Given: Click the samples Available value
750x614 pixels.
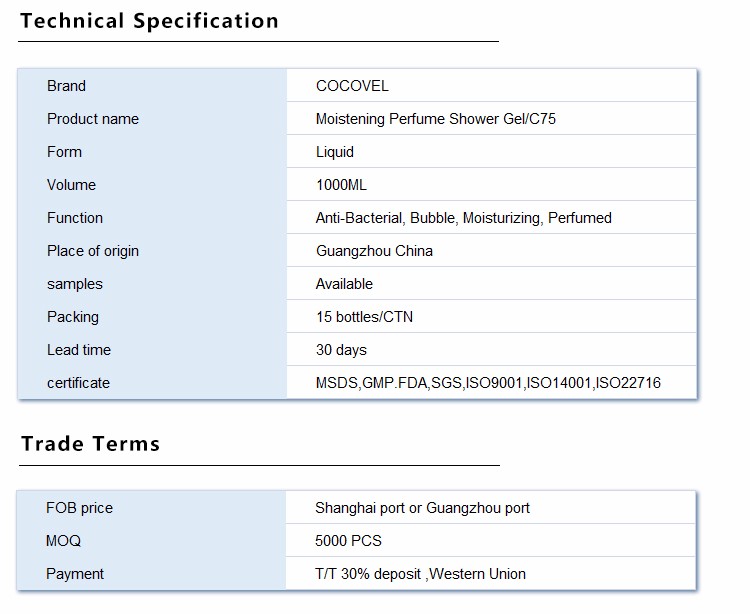Looking at the screenshot, I should coord(344,284).
